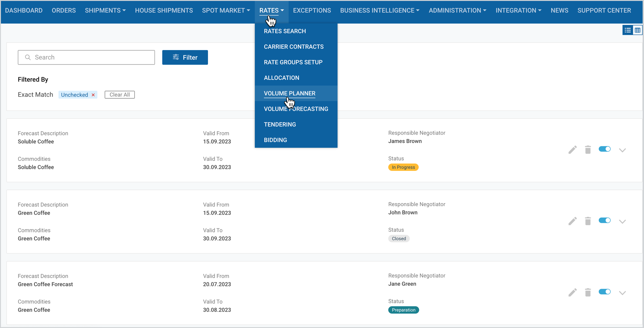Toggle Soluble Coffee forecast active switch
This screenshot has width=644, height=328.
click(604, 149)
